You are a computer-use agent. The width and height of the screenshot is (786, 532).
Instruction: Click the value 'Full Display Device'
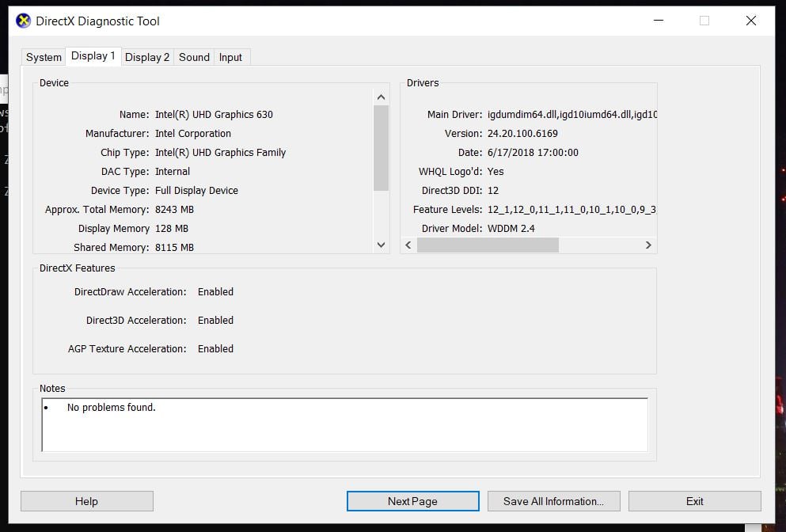point(196,191)
